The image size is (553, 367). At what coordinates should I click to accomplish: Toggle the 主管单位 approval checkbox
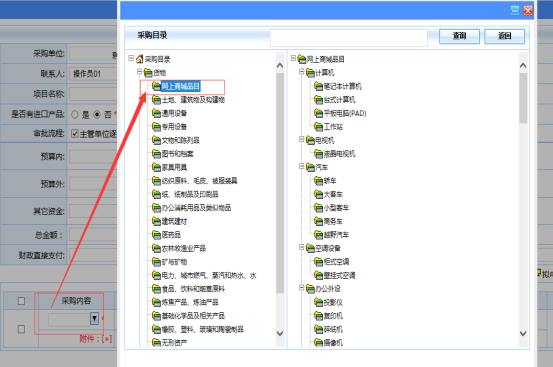tap(74, 134)
